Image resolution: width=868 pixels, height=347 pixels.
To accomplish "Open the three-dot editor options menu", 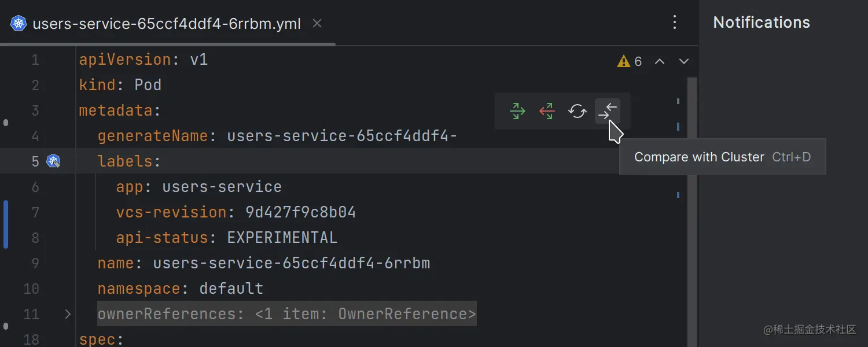I will (x=675, y=22).
